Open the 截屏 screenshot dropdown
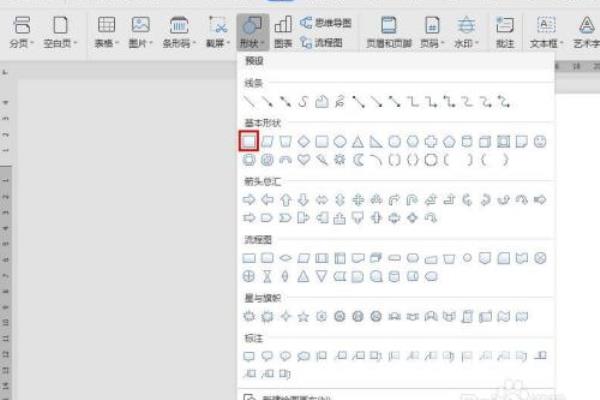This screenshot has height=400, width=600. pyautogui.click(x=218, y=32)
